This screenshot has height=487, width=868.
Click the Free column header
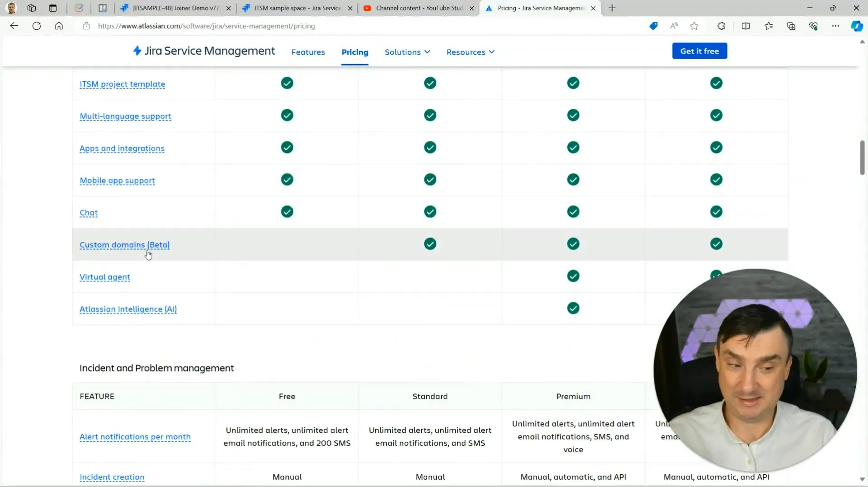point(287,396)
